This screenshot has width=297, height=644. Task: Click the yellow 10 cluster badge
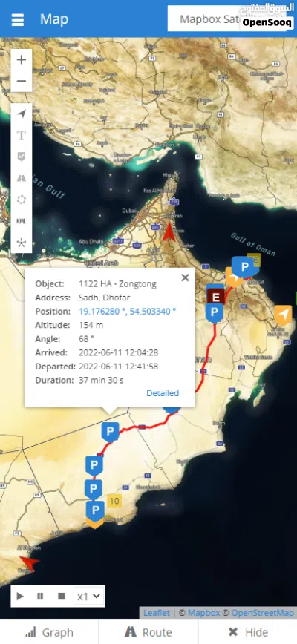[x=114, y=501]
